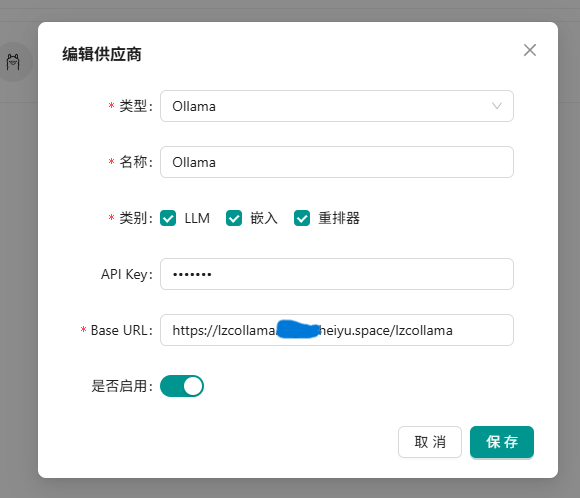Focus the 名称 input field
This screenshot has width=580, height=498.
pos(337,162)
